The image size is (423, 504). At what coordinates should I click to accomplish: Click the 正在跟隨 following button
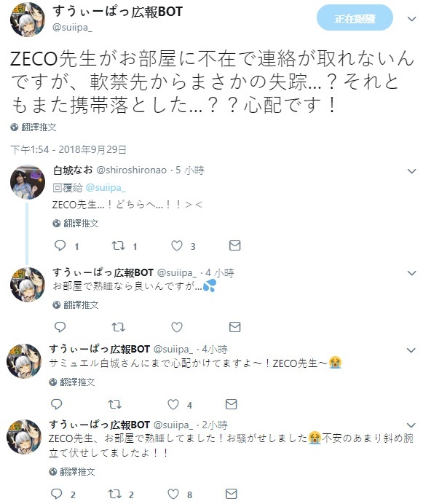(x=355, y=18)
